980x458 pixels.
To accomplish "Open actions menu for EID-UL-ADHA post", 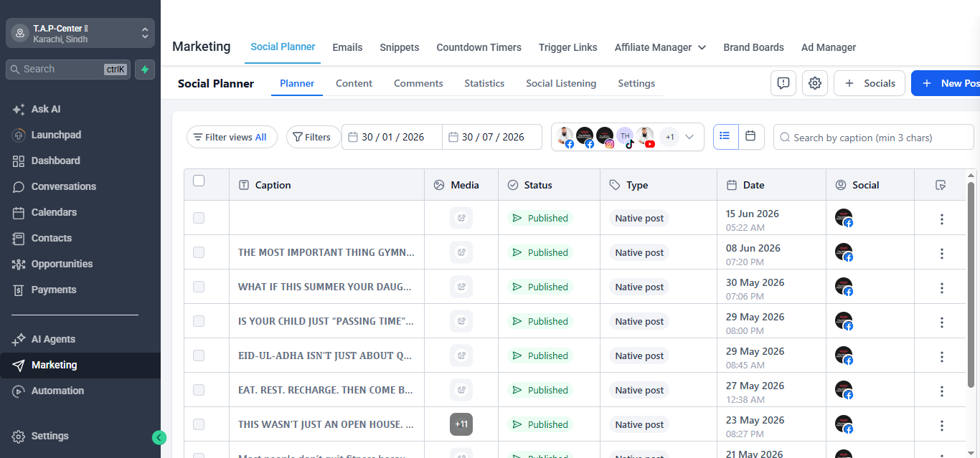I will 941,357.
